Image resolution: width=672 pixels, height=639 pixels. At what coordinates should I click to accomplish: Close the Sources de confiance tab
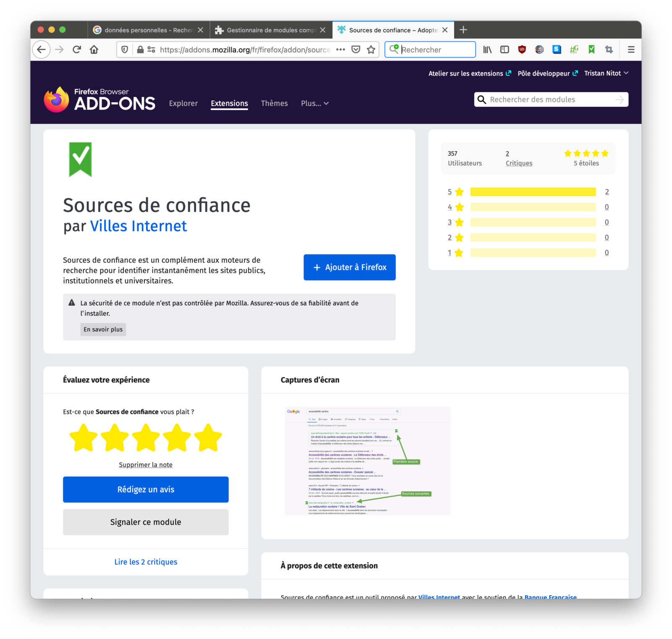pyautogui.click(x=445, y=30)
